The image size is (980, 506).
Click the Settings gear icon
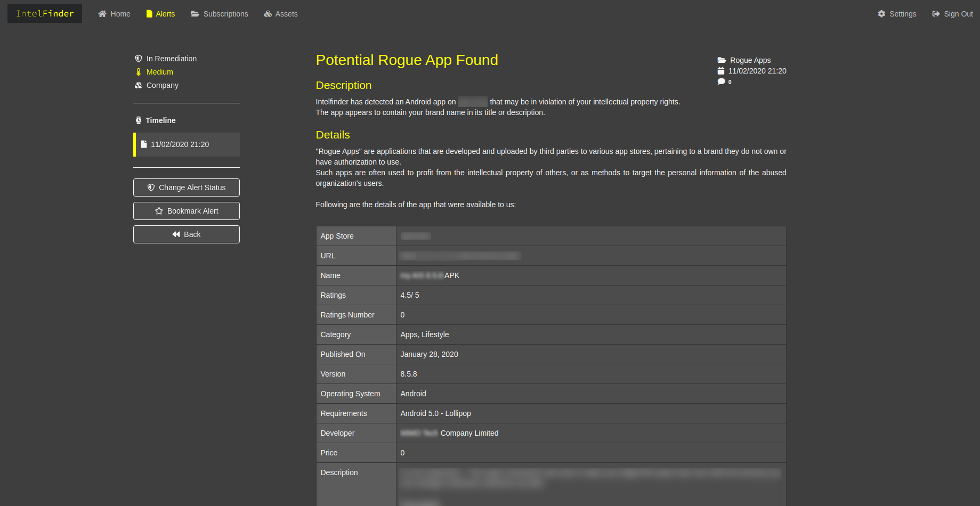point(881,14)
